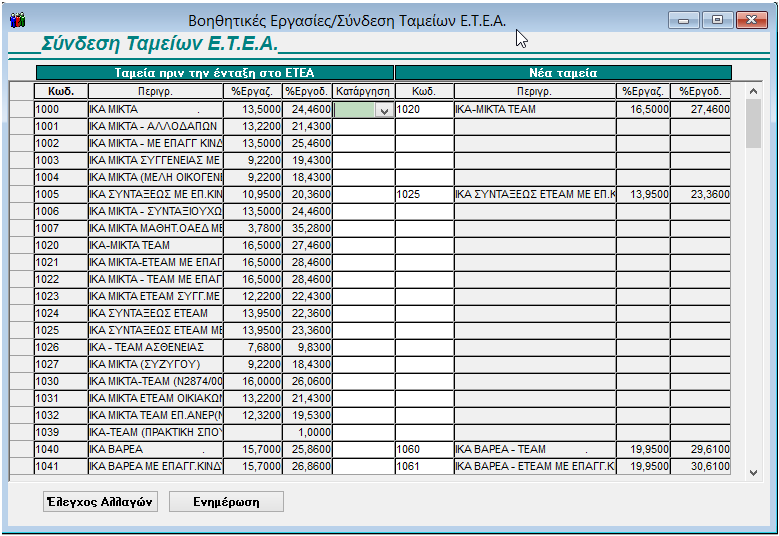Click ΙΚΑ ΜΙΚΤΑ ΕΤΕΑΜ ΟΙΚΙΑΚΩΝ description

pos(156,398)
